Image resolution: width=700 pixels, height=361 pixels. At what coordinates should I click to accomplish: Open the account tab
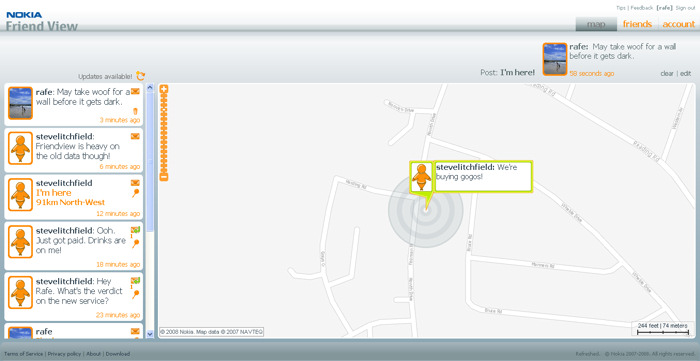[678, 24]
